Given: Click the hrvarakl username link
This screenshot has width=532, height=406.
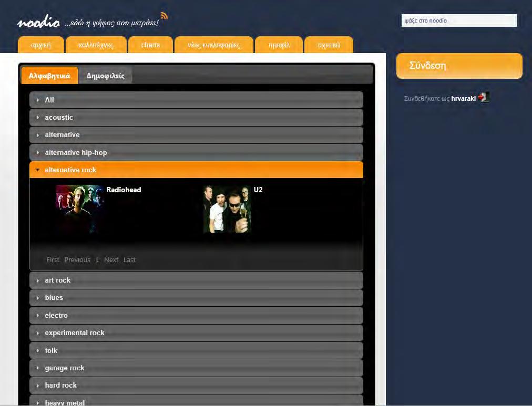Looking at the screenshot, I should pyautogui.click(x=464, y=99).
